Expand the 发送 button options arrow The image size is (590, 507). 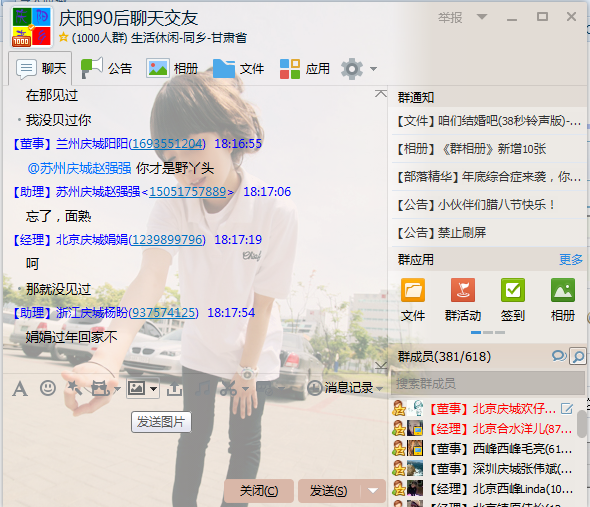[373, 490]
